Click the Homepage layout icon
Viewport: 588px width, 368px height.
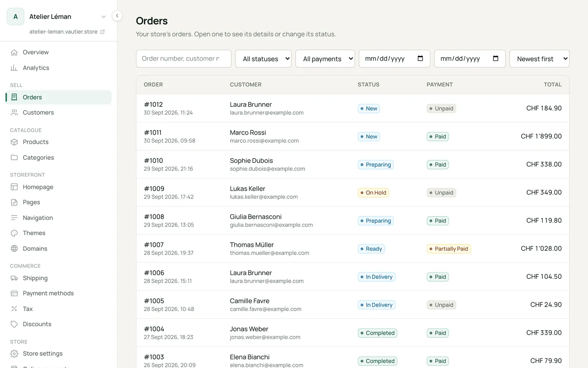coord(14,187)
